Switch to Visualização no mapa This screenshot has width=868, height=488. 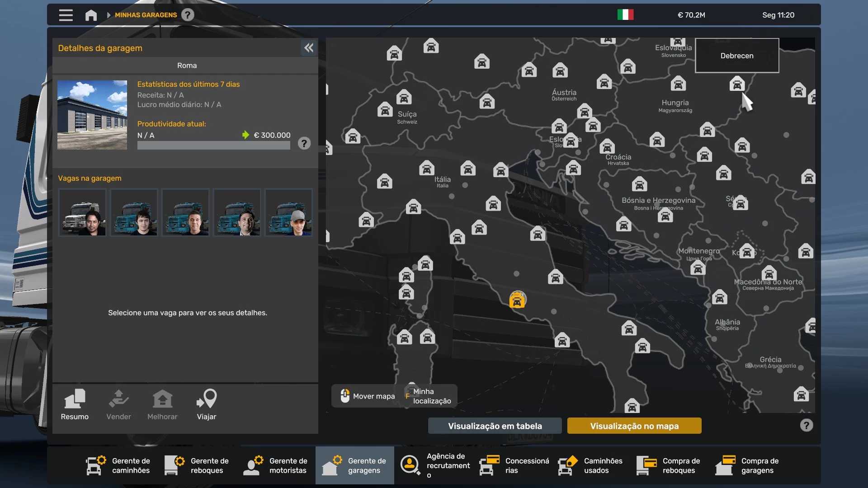click(x=634, y=426)
